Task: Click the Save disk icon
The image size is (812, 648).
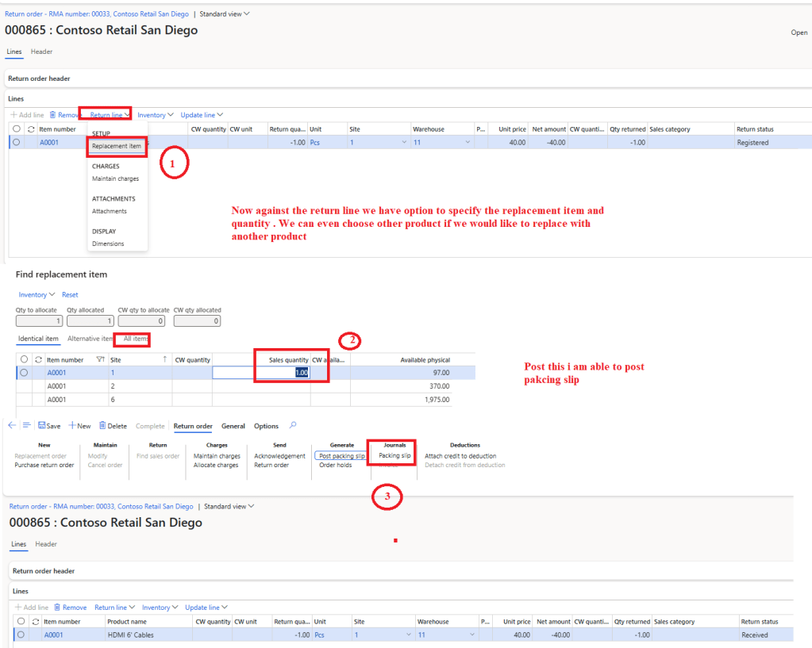Action: pos(41,426)
